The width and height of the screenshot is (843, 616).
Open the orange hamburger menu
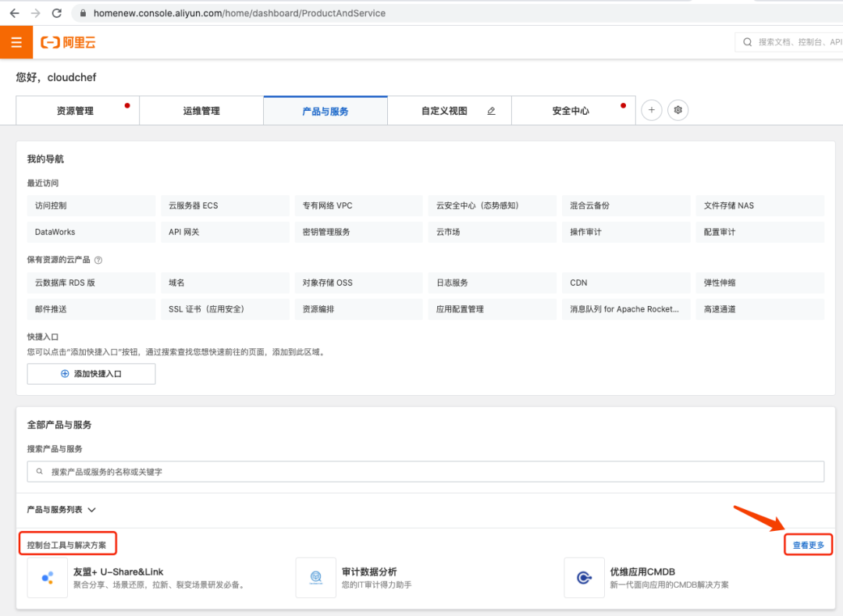click(x=16, y=42)
